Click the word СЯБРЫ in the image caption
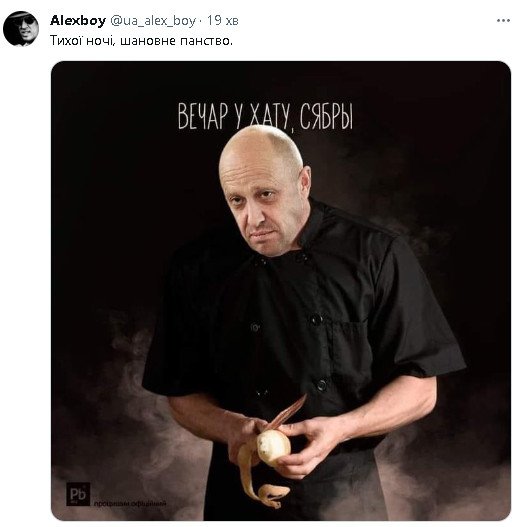Image resolution: width=517 pixels, height=527 pixels. pos(326,116)
